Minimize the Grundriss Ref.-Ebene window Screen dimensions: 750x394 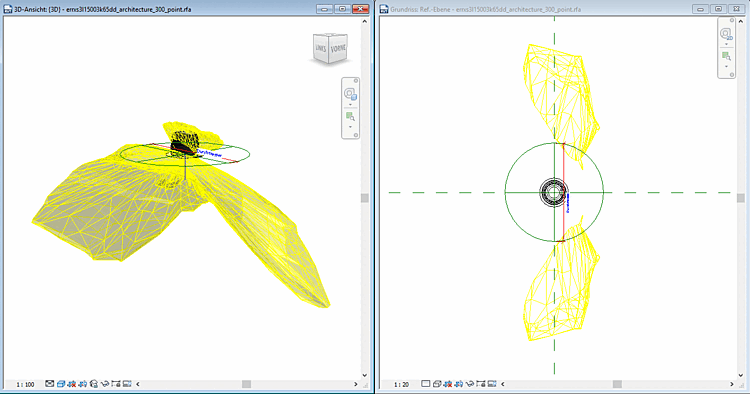coord(701,9)
